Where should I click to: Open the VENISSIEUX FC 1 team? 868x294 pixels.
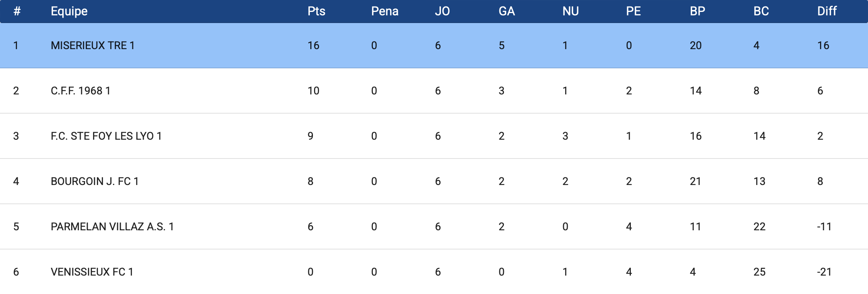click(92, 272)
